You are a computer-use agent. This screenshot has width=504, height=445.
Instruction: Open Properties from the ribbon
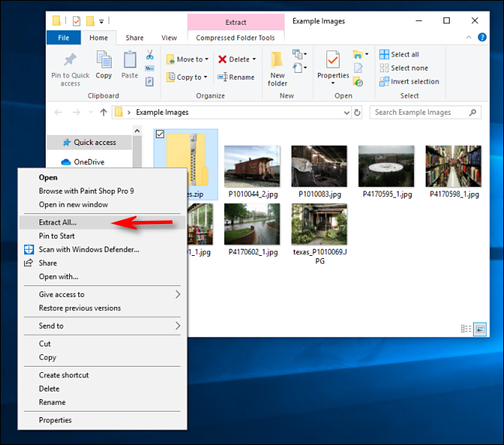coord(333,60)
